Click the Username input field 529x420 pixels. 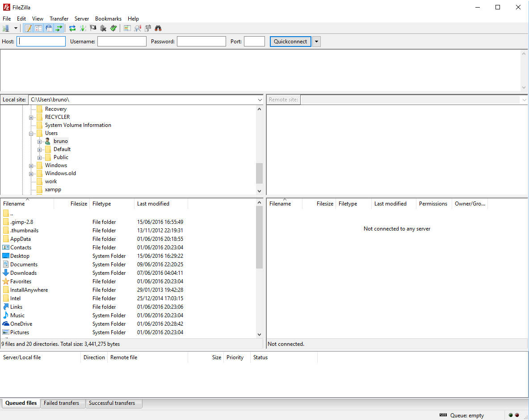[122, 42]
